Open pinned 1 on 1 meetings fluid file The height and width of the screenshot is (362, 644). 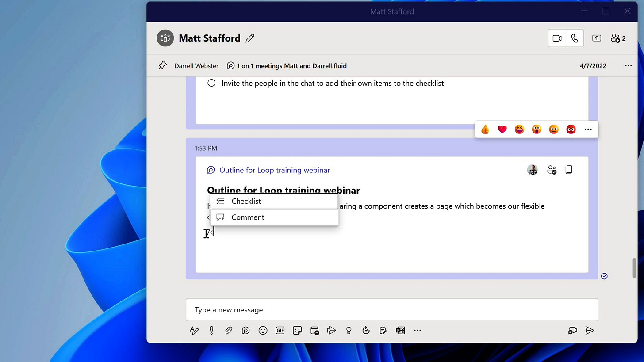click(x=291, y=66)
